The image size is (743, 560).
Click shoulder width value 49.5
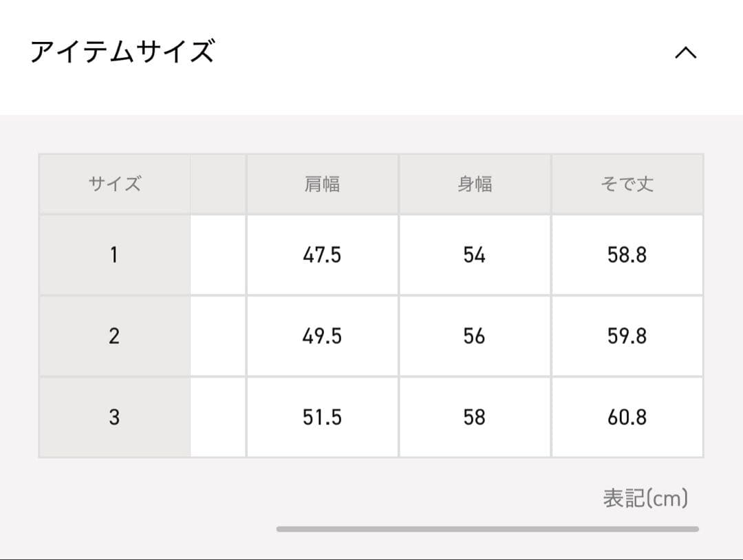[322, 336]
